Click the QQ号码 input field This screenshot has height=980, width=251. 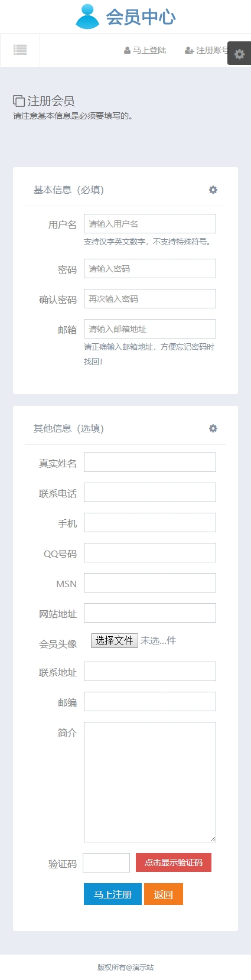150,553
